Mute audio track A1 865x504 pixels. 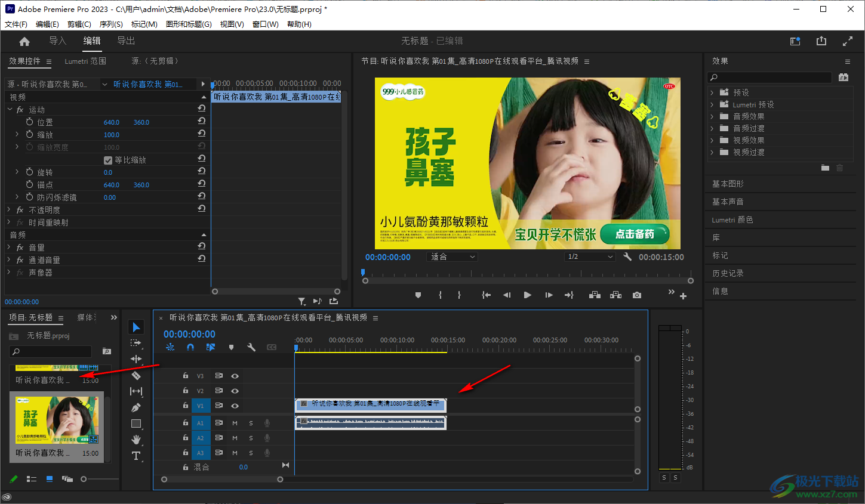(x=235, y=423)
